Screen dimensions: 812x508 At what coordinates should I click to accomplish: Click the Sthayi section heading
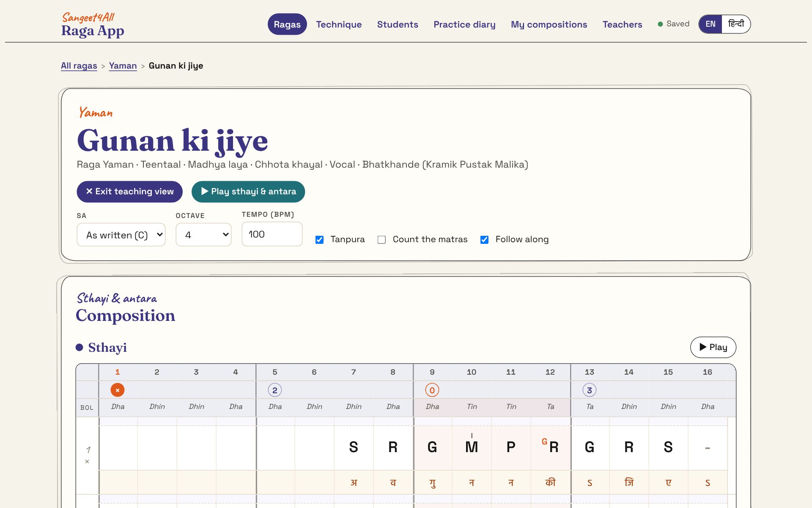[x=107, y=348]
